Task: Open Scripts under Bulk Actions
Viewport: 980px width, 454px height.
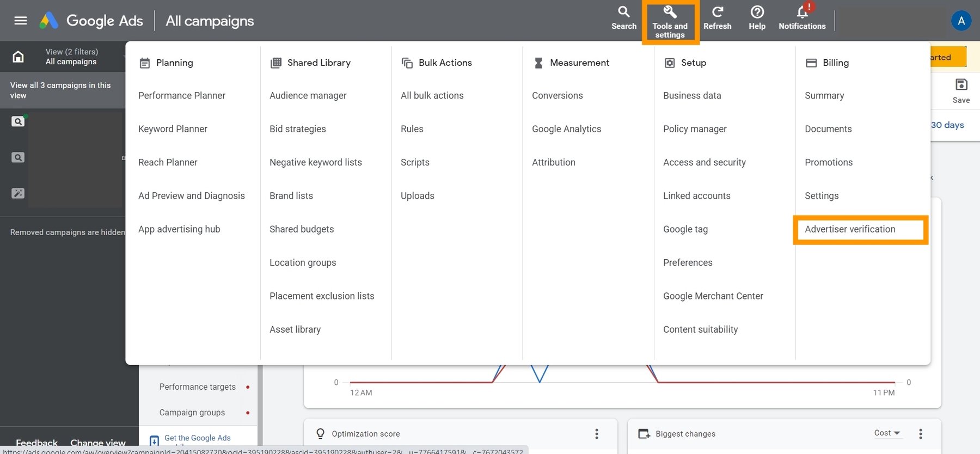Action: [x=415, y=162]
